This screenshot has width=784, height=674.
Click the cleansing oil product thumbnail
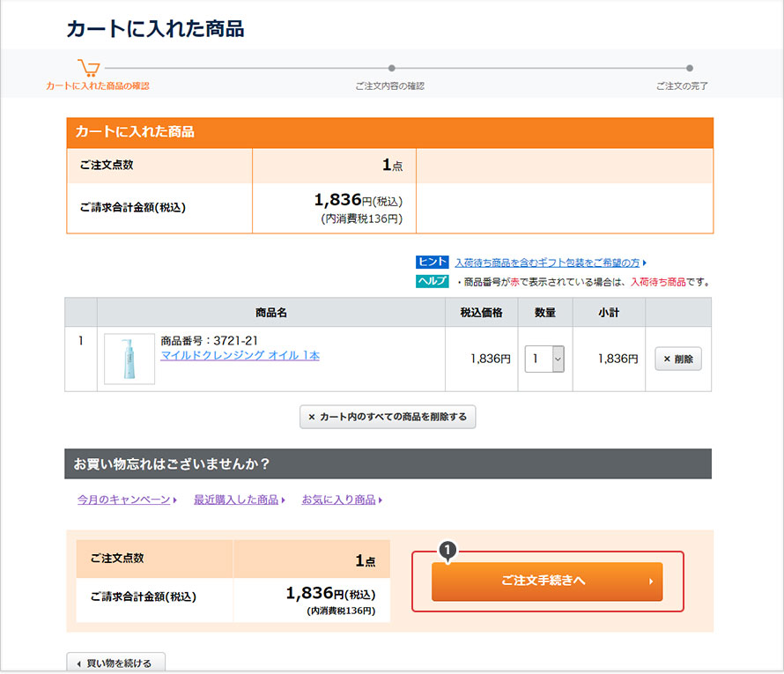tap(128, 359)
